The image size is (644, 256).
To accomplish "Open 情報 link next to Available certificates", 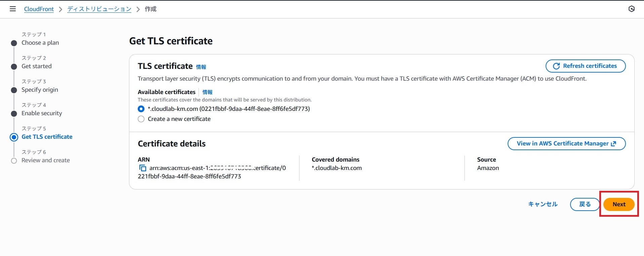I will (207, 92).
